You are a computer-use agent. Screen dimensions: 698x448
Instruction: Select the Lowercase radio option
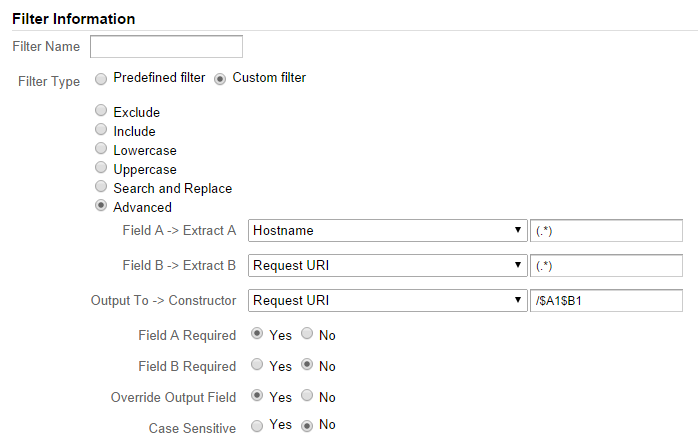(x=100, y=150)
